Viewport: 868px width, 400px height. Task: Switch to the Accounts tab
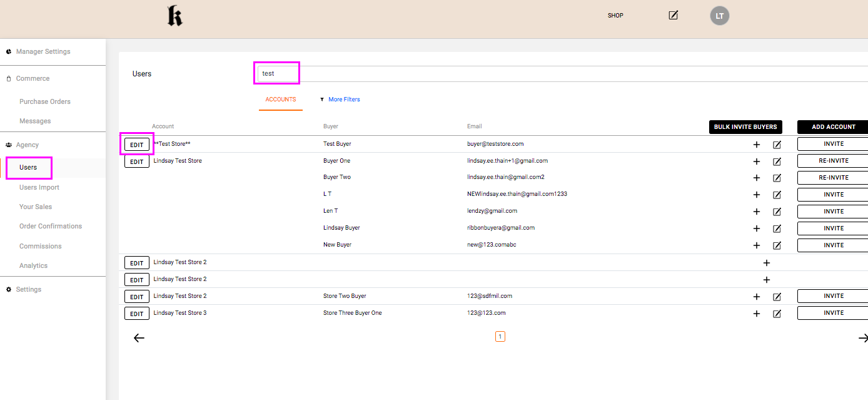click(280, 100)
